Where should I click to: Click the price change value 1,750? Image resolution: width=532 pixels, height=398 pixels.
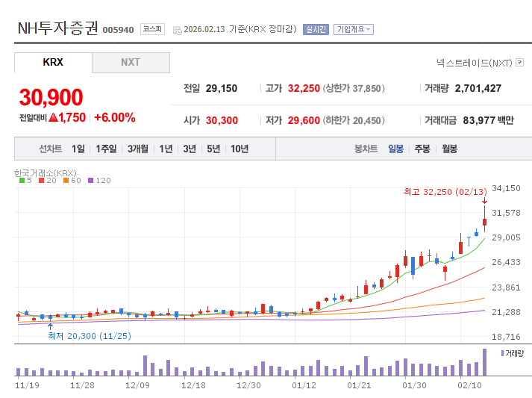coord(72,118)
